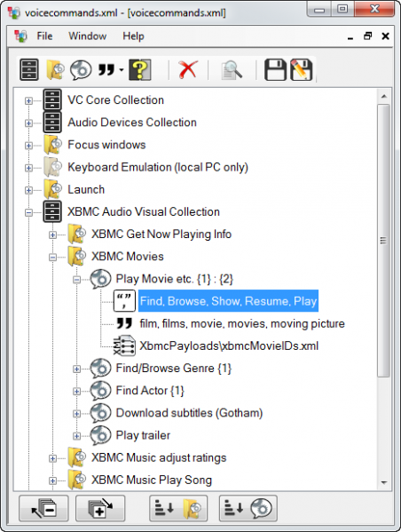Expand Focus windows node
The height and width of the screenshot is (532, 401).
(x=28, y=146)
